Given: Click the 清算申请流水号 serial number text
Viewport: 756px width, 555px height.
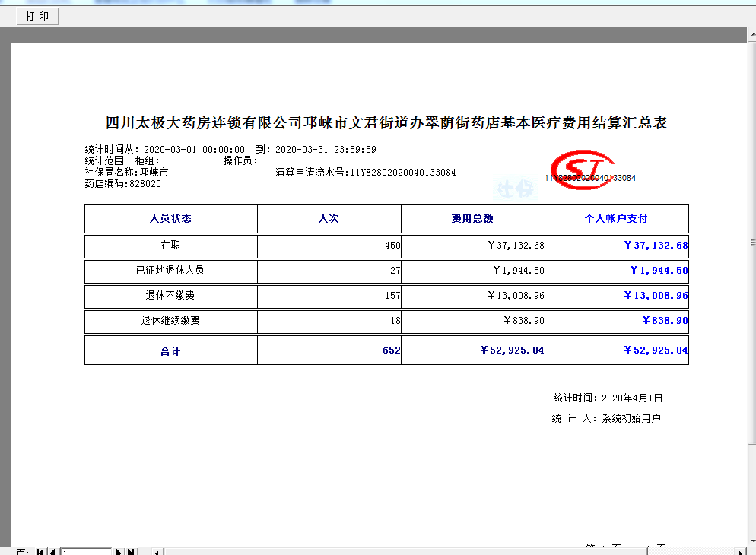Looking at the screenshot, I should pyautogui.click(x=366, y=172).
